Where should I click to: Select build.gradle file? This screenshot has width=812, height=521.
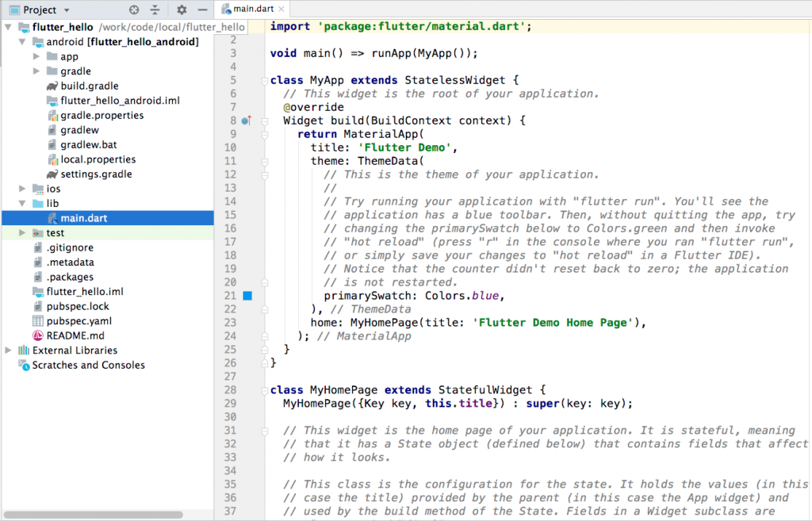point(90,86)
